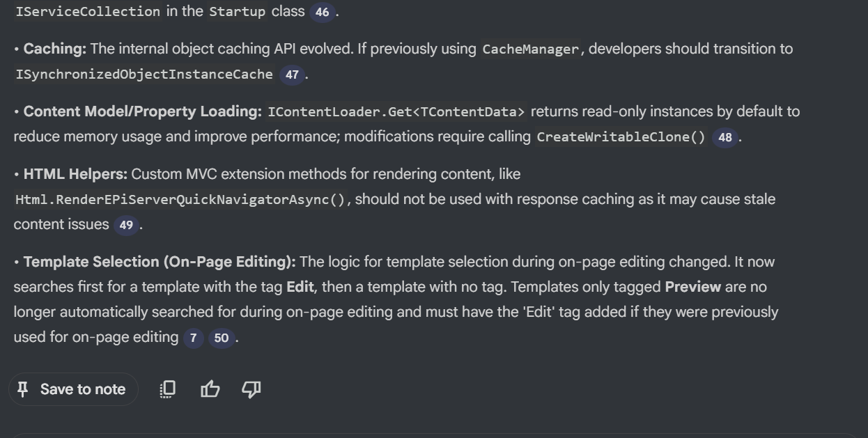The image size is (868, 438).
Task: Open citation 7 after on-page editing
Action: click(x=193, y=338)
